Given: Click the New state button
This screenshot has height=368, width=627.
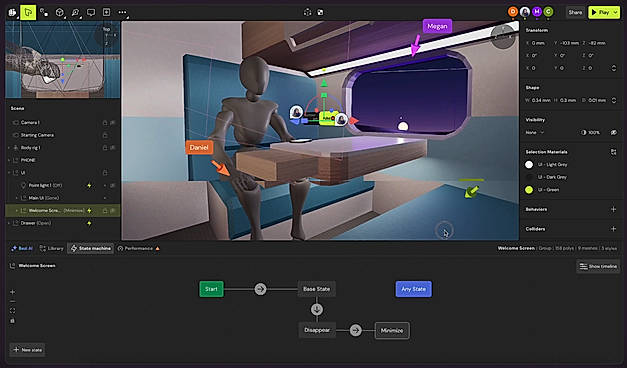Looking at the screenshot, I should (x=27, y=350).
